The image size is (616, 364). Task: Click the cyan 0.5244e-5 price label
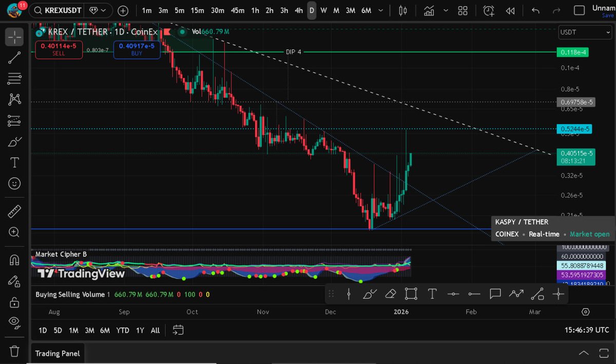(x=575, y=129)
